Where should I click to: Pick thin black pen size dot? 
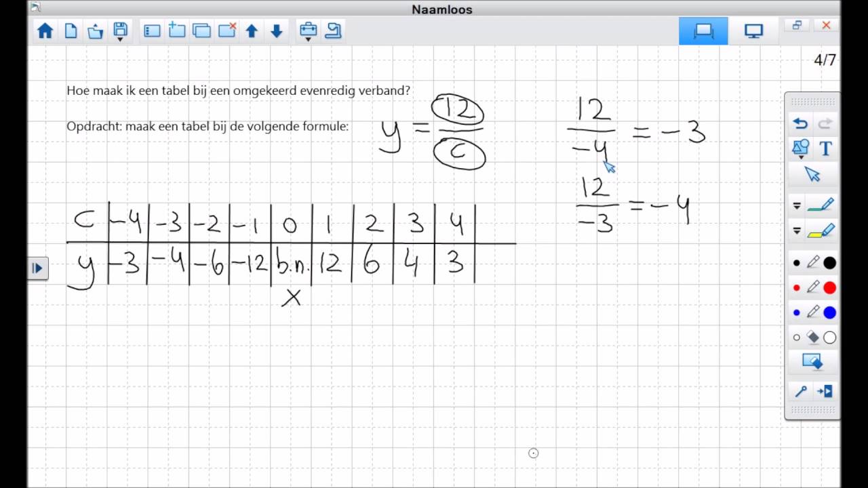point(796,263)
